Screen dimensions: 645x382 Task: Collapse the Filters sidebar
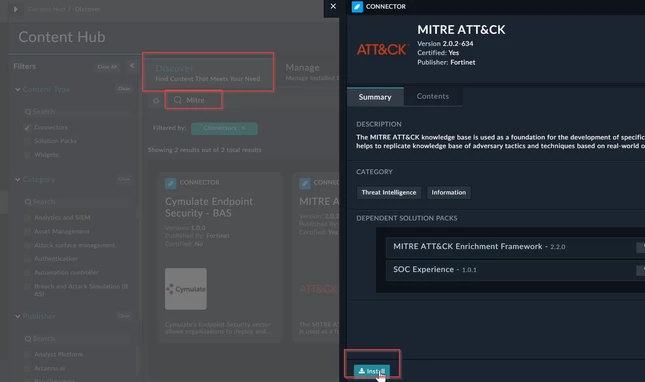pos(132,66)
